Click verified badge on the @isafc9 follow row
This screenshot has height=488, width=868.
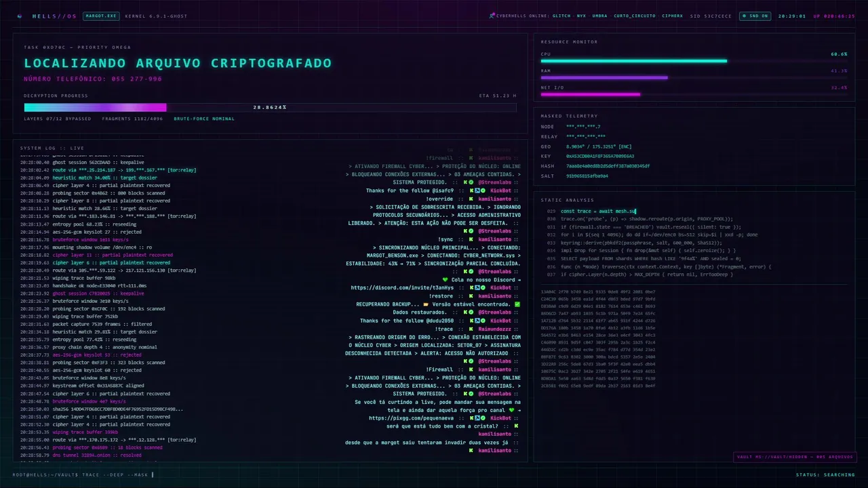[x=482, y=190]
